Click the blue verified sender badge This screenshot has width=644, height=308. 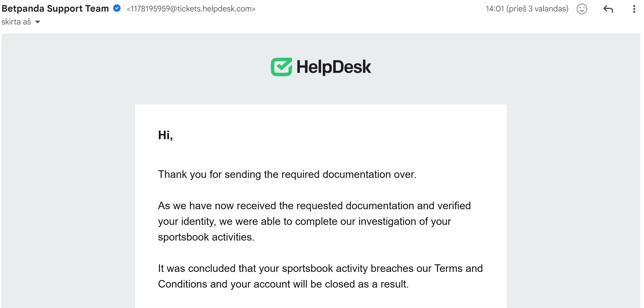coord(117,8)
